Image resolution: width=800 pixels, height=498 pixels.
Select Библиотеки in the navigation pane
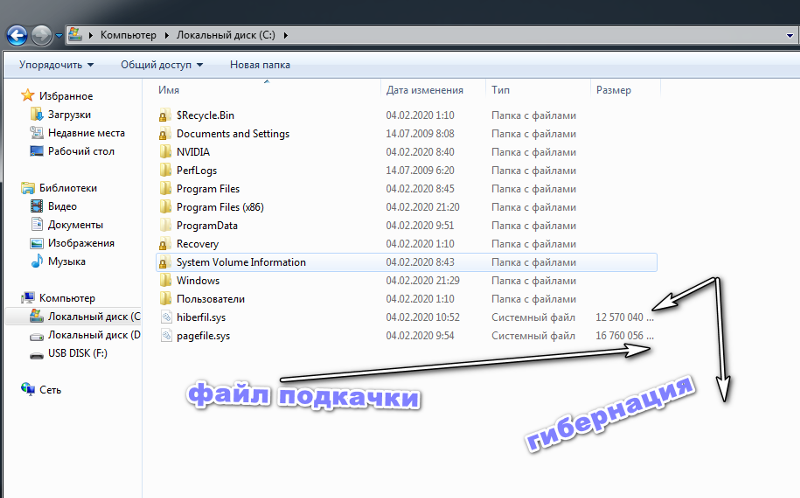68,188
